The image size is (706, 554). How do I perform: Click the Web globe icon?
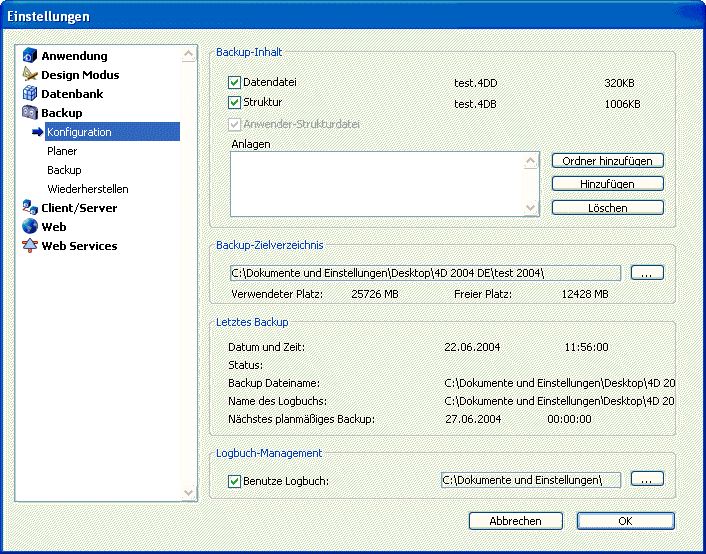click(x=30, y=227)
